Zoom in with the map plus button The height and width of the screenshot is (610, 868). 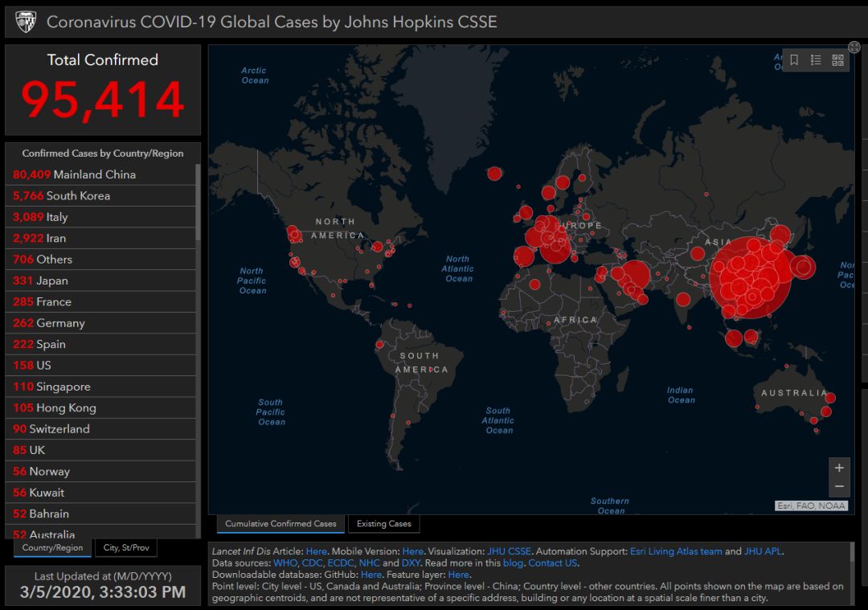point(839,468)
